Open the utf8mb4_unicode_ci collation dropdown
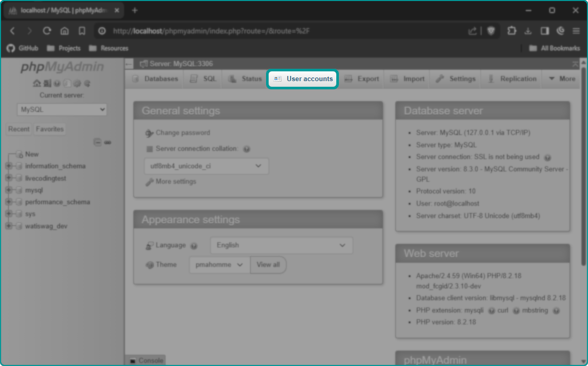588x366 pixels. click(206, 166)
